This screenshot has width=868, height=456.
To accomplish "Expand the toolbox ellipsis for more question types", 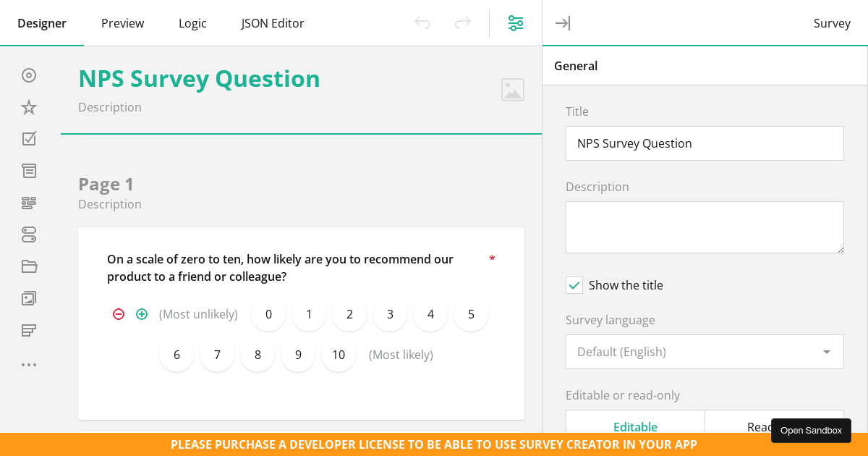I will pyautogui.click(x=29, y=365).
